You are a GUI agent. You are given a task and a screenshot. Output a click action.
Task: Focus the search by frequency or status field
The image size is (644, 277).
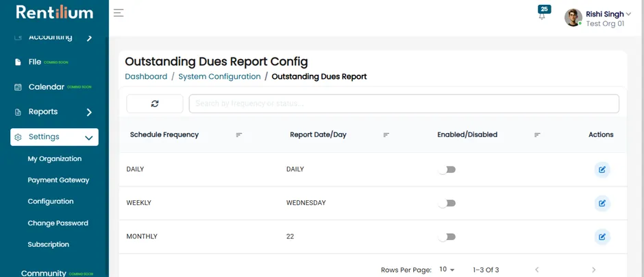tap(404, 104)
